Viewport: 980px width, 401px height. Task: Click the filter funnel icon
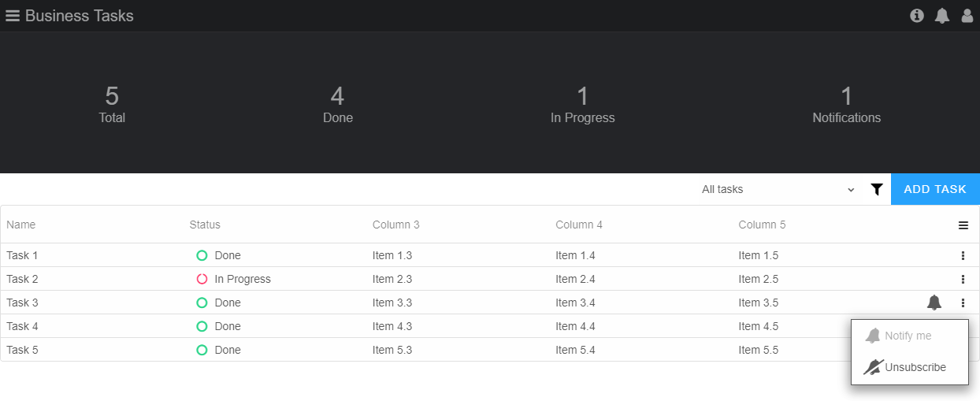pos(877,189)
